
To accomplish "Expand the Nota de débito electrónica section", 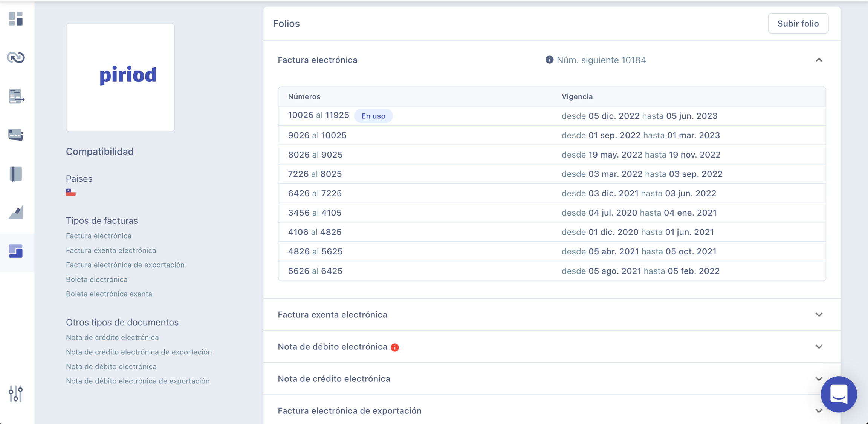I will click(819, 347).
